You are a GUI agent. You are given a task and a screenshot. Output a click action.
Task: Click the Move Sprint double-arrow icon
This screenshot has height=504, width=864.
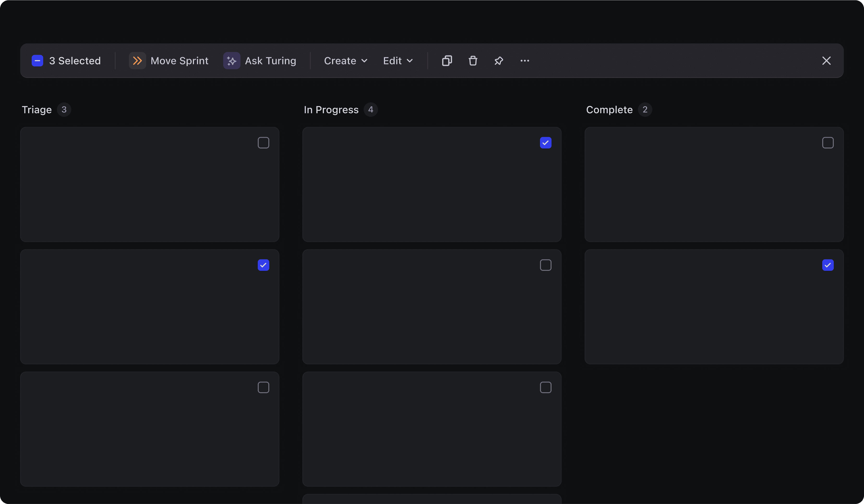(x=137, y=61)
